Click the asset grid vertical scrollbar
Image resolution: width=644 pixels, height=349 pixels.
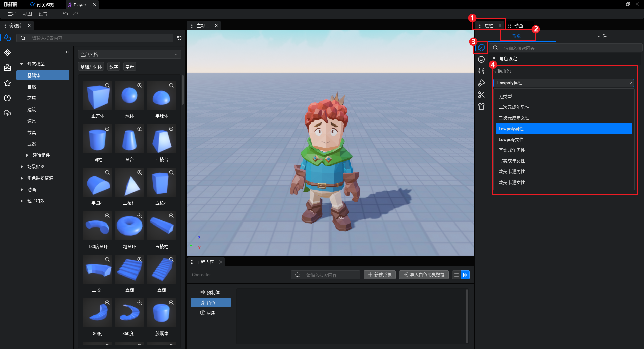click(x=183, y=90)
